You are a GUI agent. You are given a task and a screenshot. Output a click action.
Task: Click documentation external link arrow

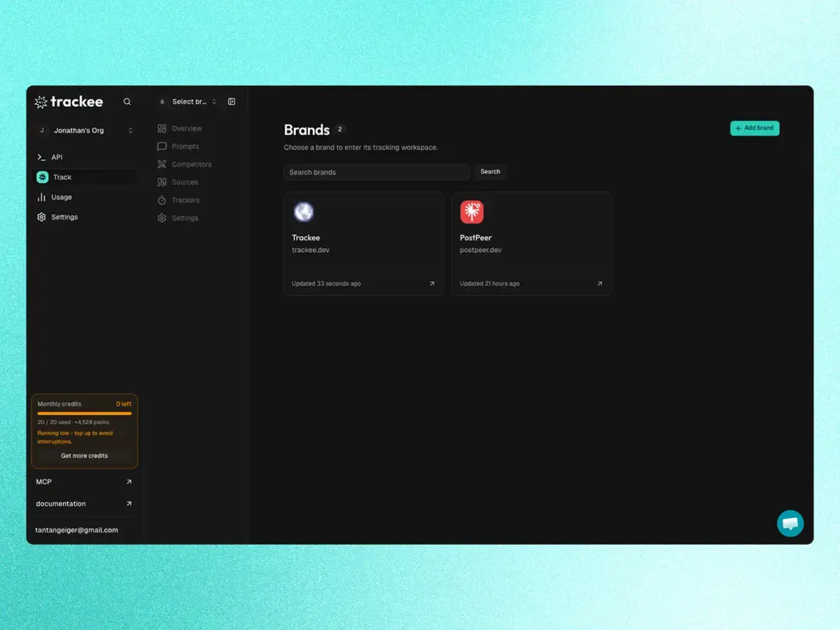point(129,503)
